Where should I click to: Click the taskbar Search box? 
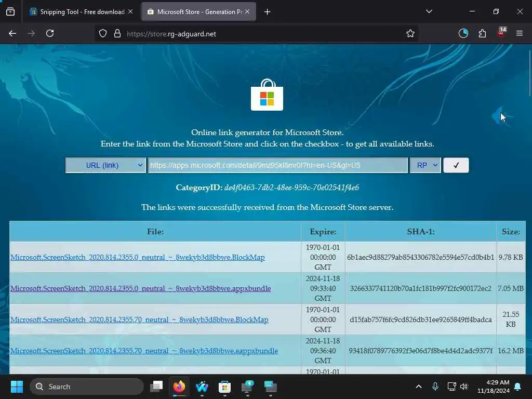pos(87,387)
